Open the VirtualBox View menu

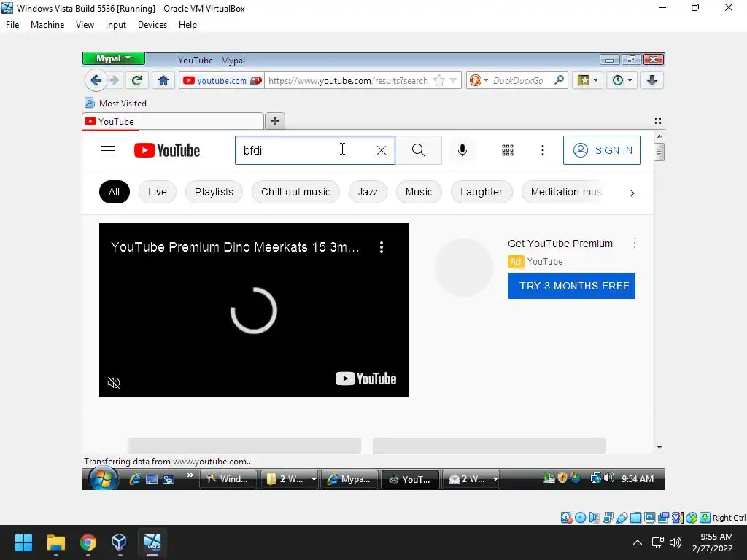click(85, 25)
